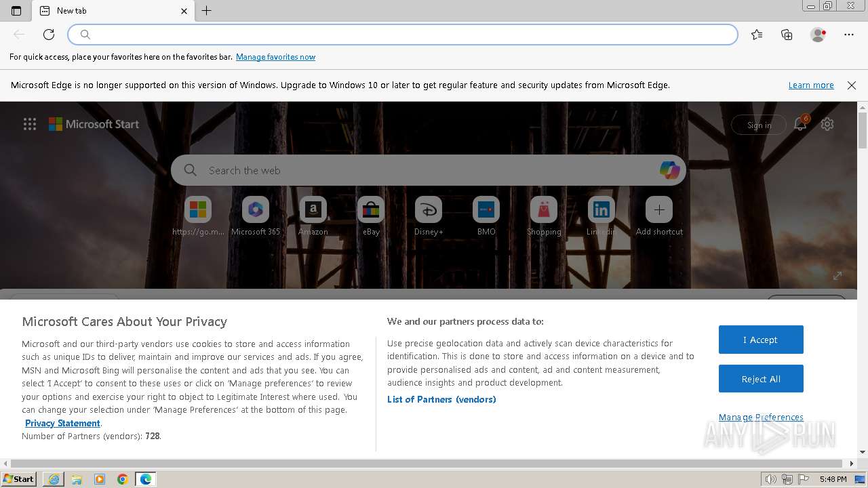Open the notifications bell
Viewport: 868px width, 488px height.
[801, 124]
